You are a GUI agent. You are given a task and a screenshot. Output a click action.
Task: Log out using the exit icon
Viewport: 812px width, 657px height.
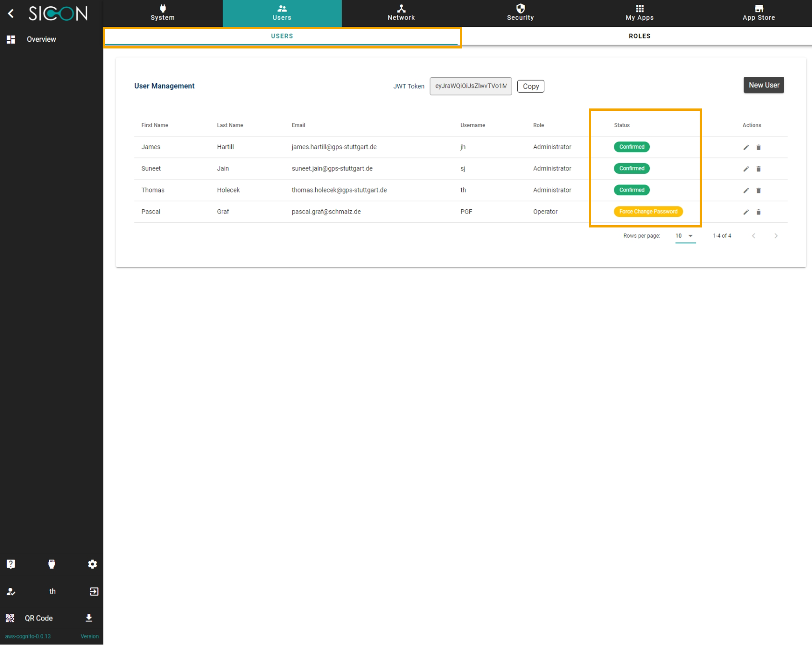pyautogui.click(x=94, y=591)
